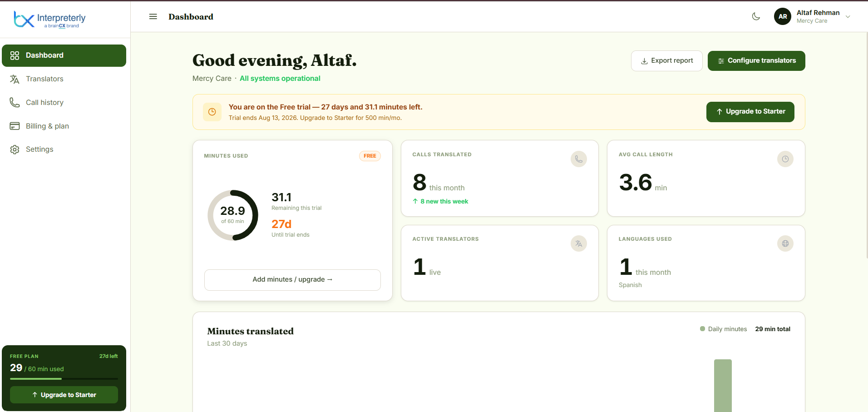Click '27d' until trial ends value

(281, 224)
